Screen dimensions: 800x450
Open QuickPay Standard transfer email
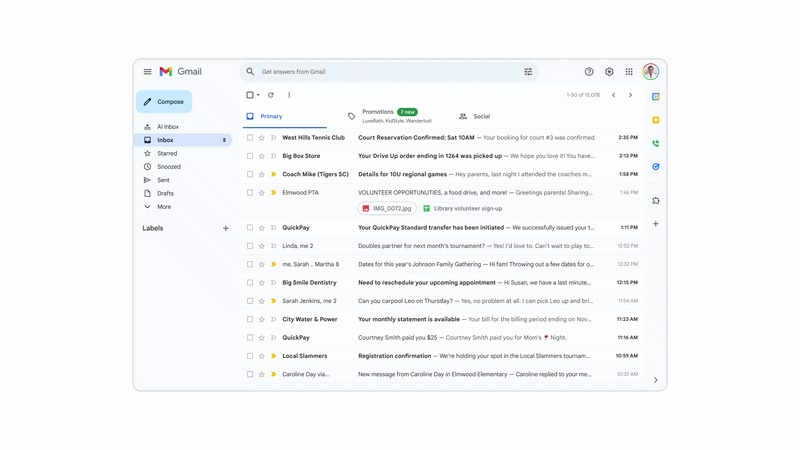click(x=442, y=228)
